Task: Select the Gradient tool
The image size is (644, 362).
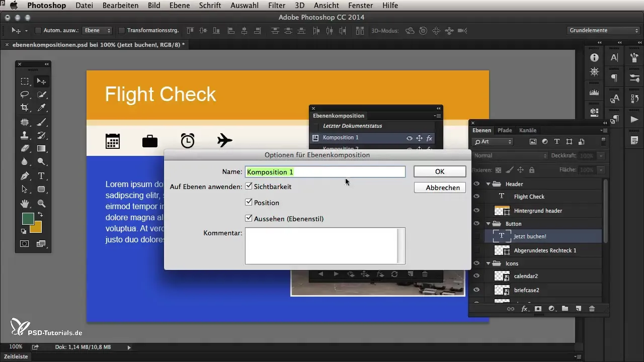Action: pos(41,148)
